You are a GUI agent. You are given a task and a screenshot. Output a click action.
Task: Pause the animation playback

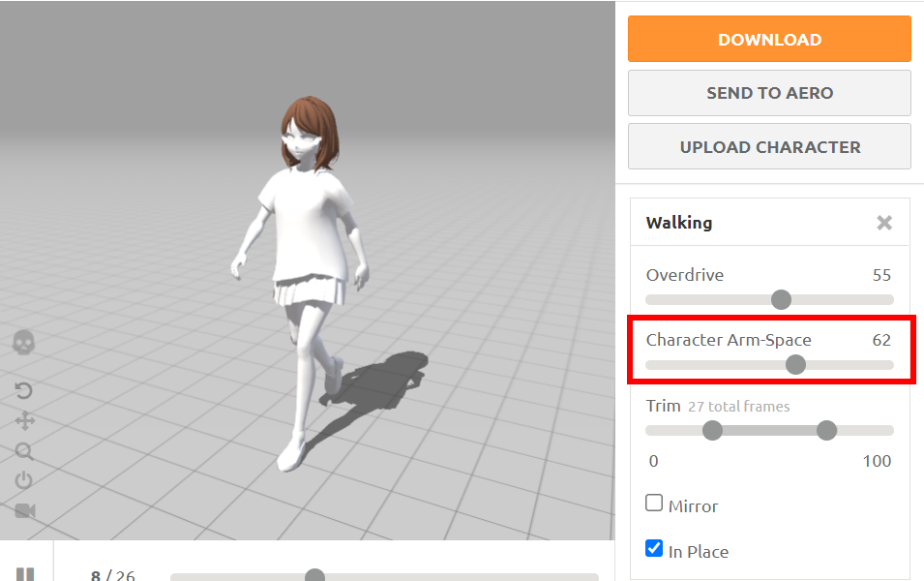[x=25, y=575]
